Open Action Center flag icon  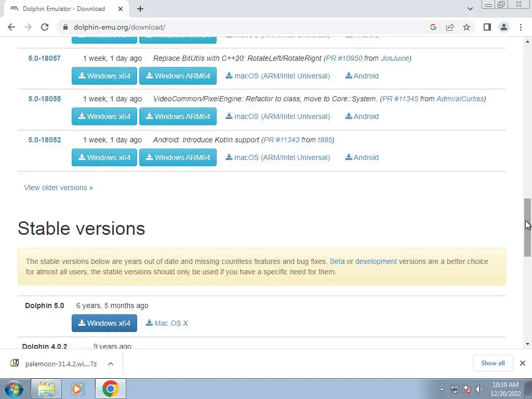[x=467, y=389]
